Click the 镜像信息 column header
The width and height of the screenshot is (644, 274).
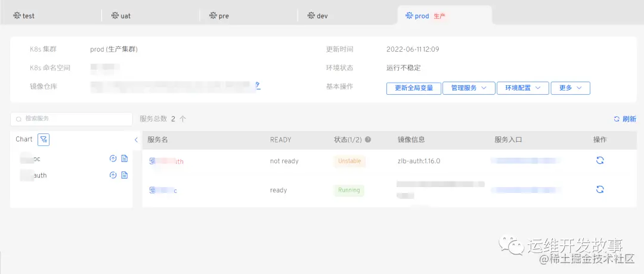[x=411, y=140]
